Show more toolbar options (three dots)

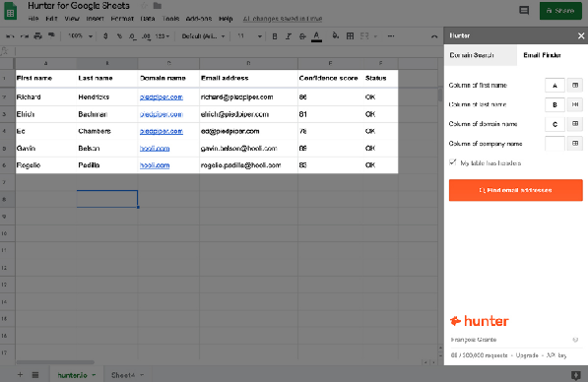coord(391,36)
